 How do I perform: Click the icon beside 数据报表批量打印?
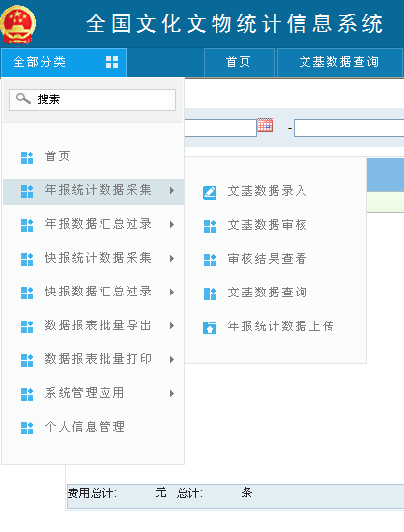(x=27, y=360)
